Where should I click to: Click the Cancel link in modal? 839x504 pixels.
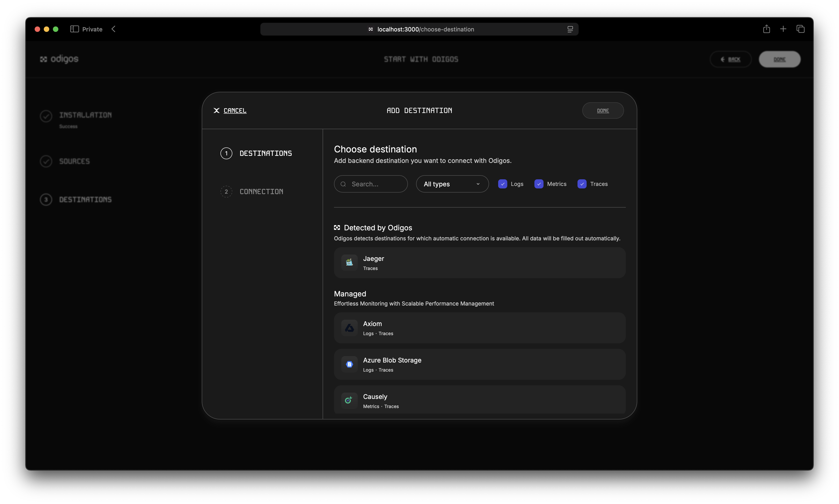tap(235, 110)
